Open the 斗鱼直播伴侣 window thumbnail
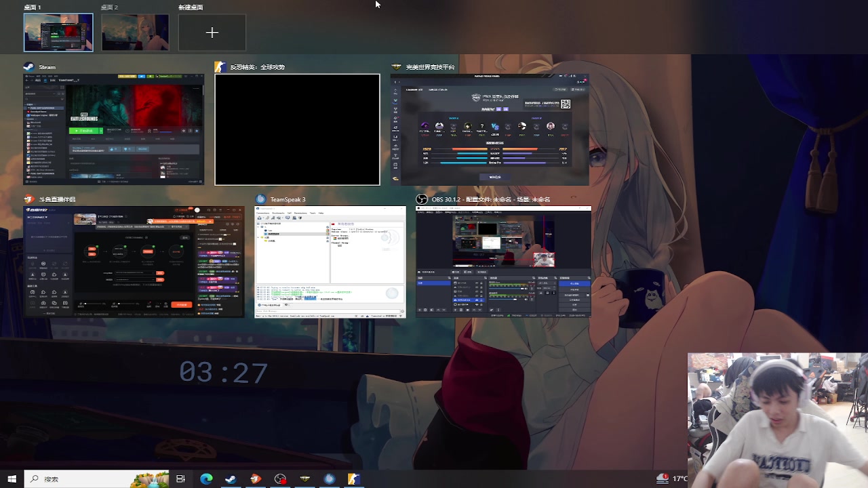Image resolution: width=868 pixels, height=488 pixels. 134,262
